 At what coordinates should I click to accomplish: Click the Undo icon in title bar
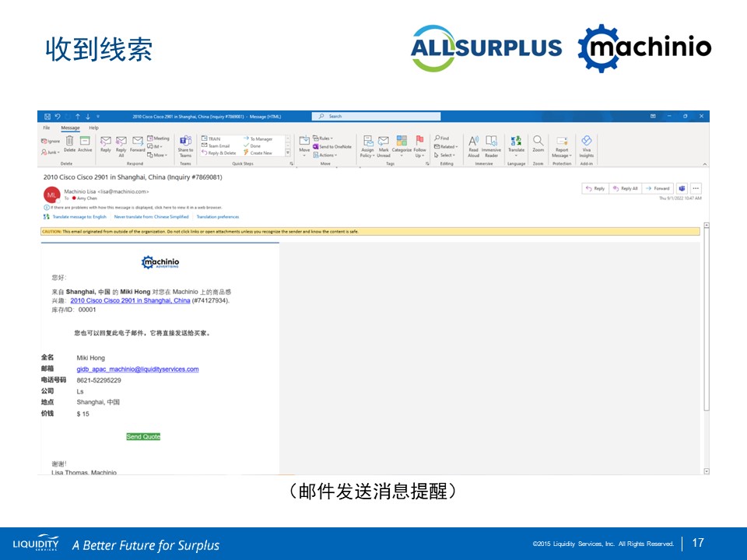pos(58,116)
